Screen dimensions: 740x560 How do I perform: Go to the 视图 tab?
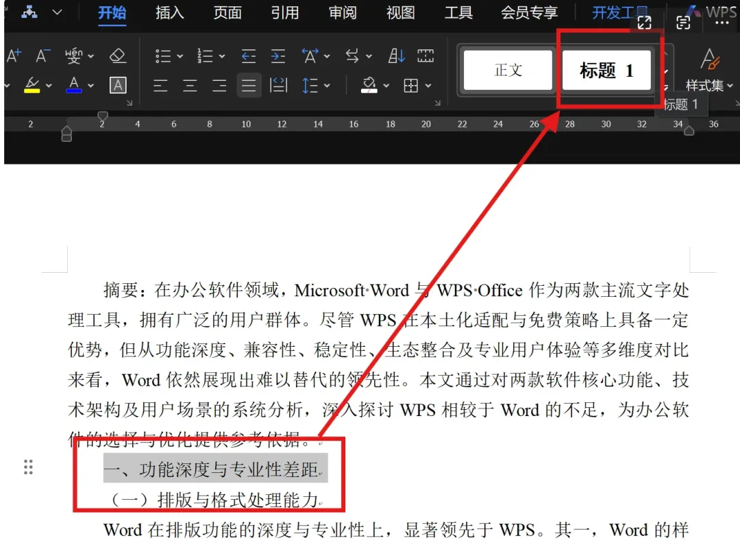point(401,12)
